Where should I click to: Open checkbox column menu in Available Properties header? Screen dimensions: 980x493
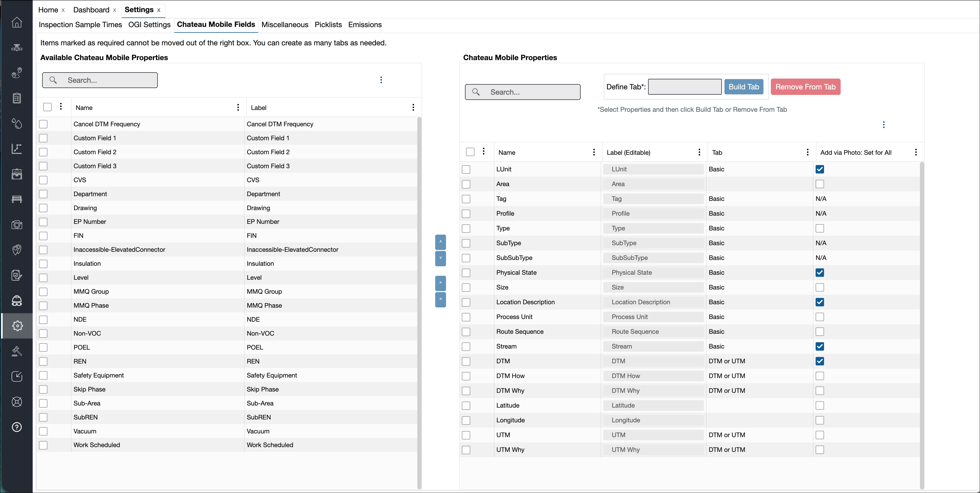[x=61, y=107]
